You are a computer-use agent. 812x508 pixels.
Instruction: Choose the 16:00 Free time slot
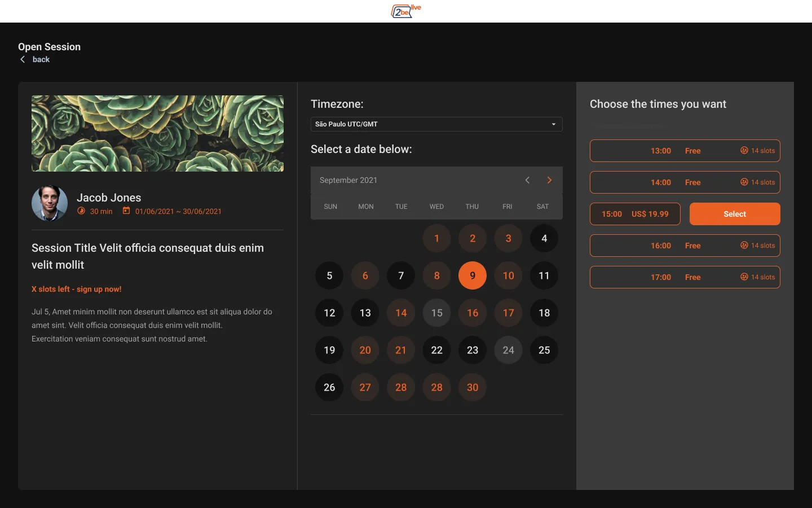[685, 246]
